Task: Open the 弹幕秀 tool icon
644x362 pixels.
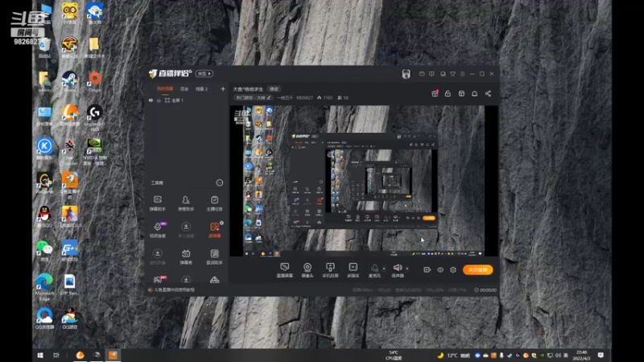Action: coord(186,257)
